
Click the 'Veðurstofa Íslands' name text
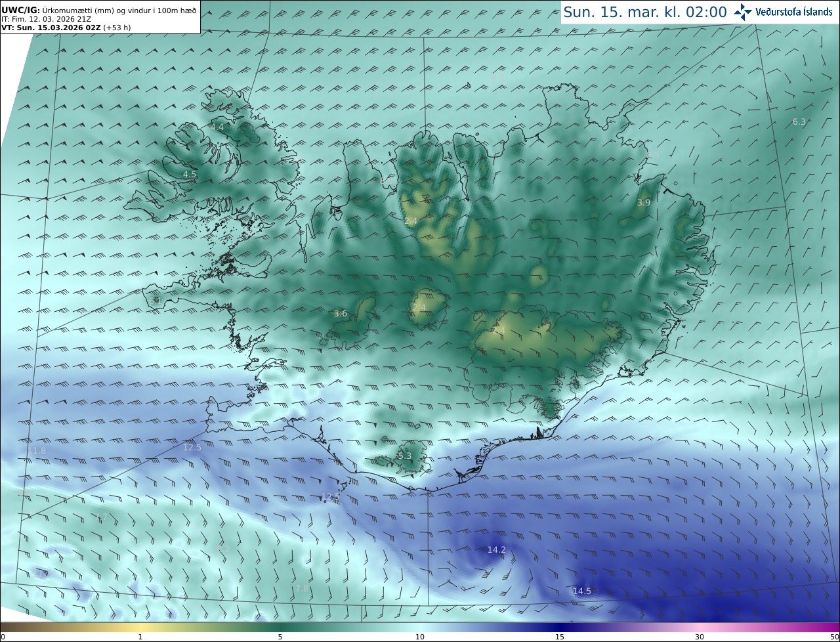click(x=793, y=12)
